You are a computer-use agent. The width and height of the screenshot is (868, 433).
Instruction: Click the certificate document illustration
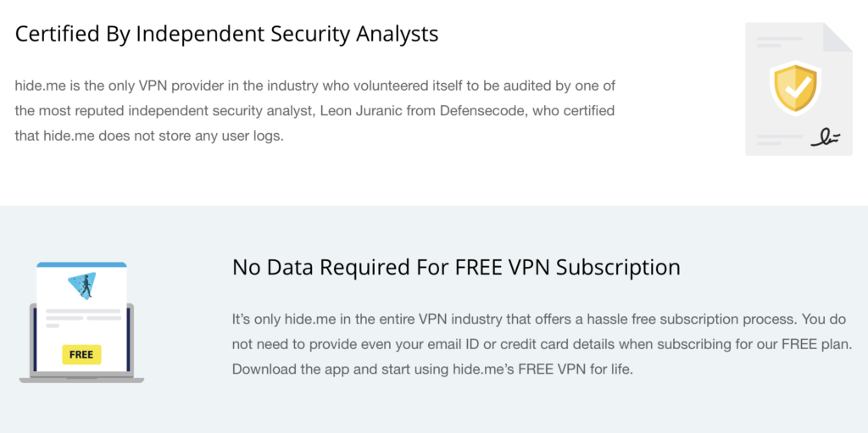(798, 89)
